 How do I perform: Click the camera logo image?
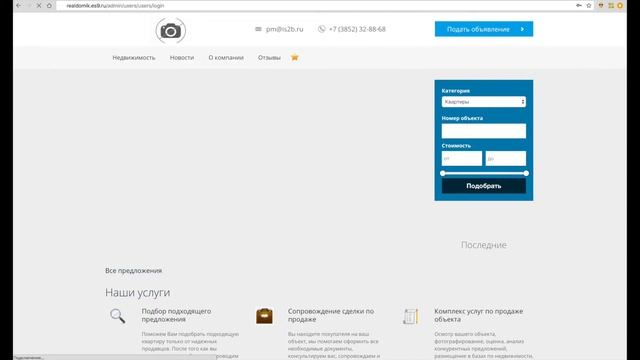point(171,31)
